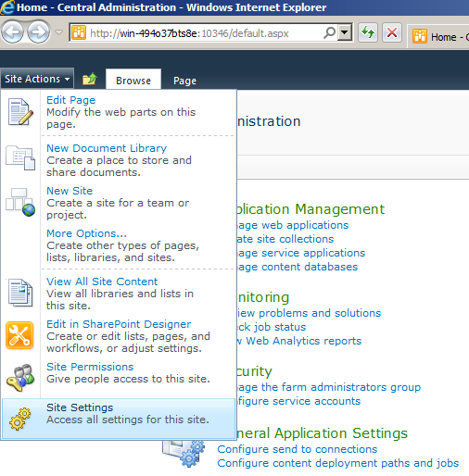The width and height of the screenshot is (469, 476).
Task: Switch to the Page ribbon tab
Action: pyautogui.click(x=184, y=81)
